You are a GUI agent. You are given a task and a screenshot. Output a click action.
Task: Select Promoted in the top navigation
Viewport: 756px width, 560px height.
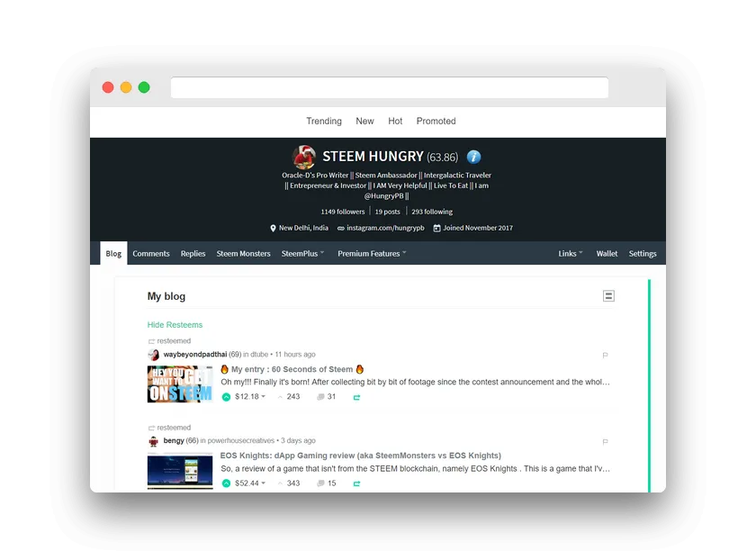pyautogui.click(x=436, y=121)
